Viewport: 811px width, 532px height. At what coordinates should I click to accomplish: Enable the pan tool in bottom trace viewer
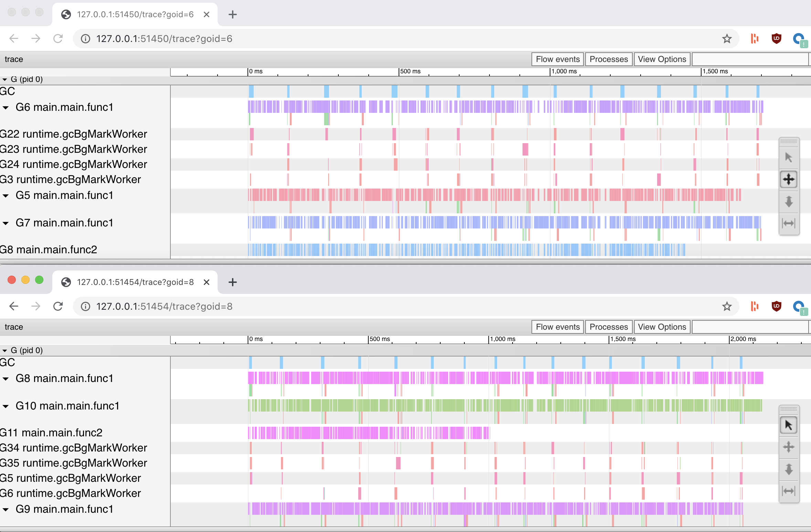coord(789,447)
